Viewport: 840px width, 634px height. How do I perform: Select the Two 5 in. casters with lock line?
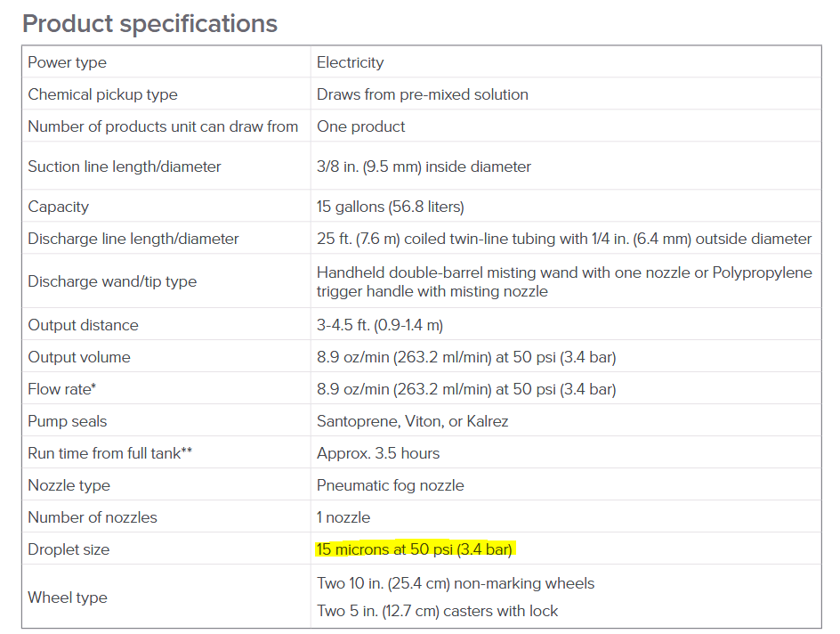[437, 611]
